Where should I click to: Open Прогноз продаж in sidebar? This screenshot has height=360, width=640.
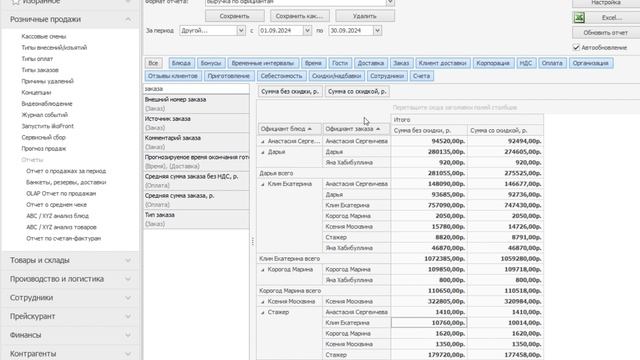(x=44, y=149)
